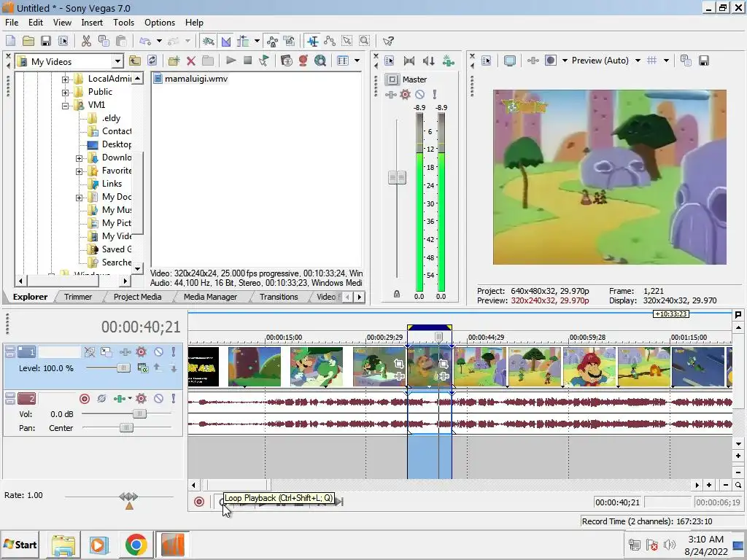Click Master bus automation settings gear

point(405,94)
